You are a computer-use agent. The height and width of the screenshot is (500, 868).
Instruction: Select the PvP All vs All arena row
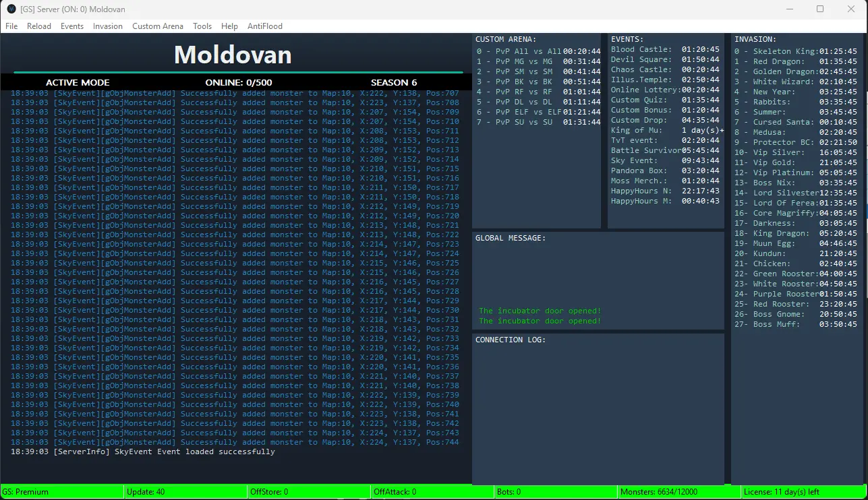538,51
